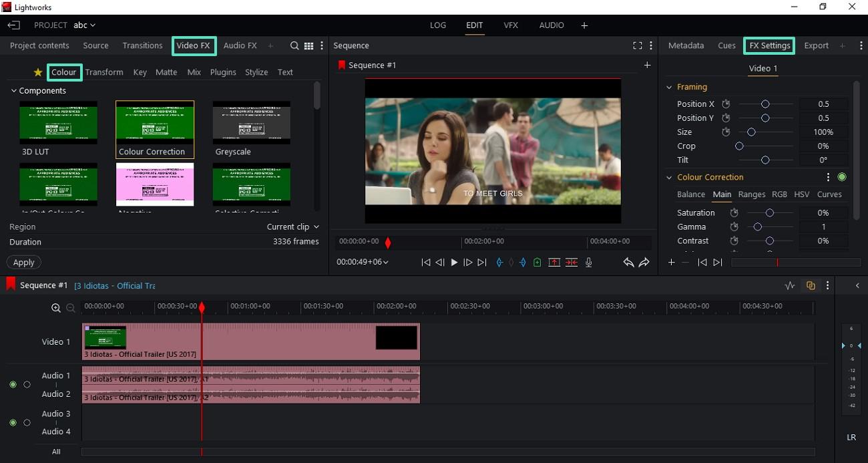This screenshot has width=868, height=463.
Task: Go to the previous keyframe
Action: (x=702, y=263)
